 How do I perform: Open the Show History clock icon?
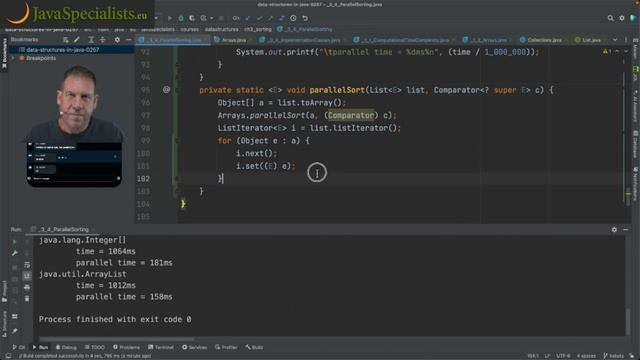293,18
